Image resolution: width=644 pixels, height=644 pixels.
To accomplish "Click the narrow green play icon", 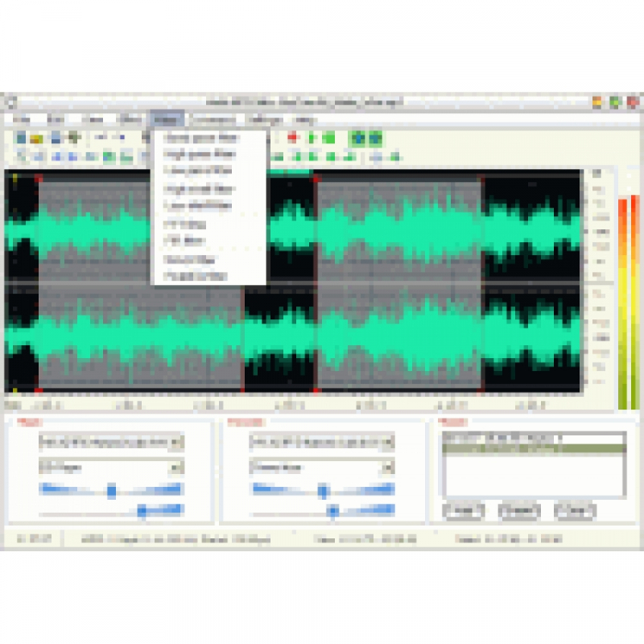I will [312, 137].
